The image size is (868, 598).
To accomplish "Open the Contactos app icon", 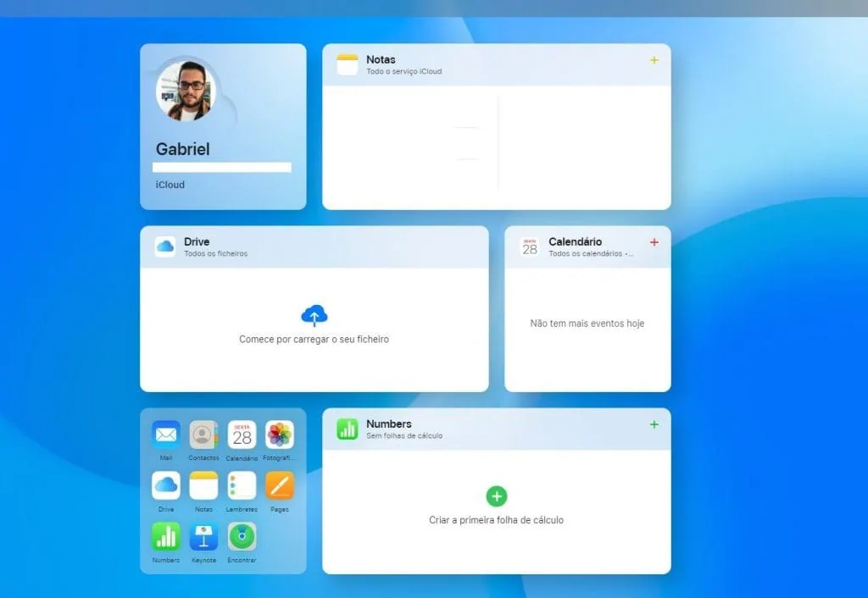I will point(203,436).
